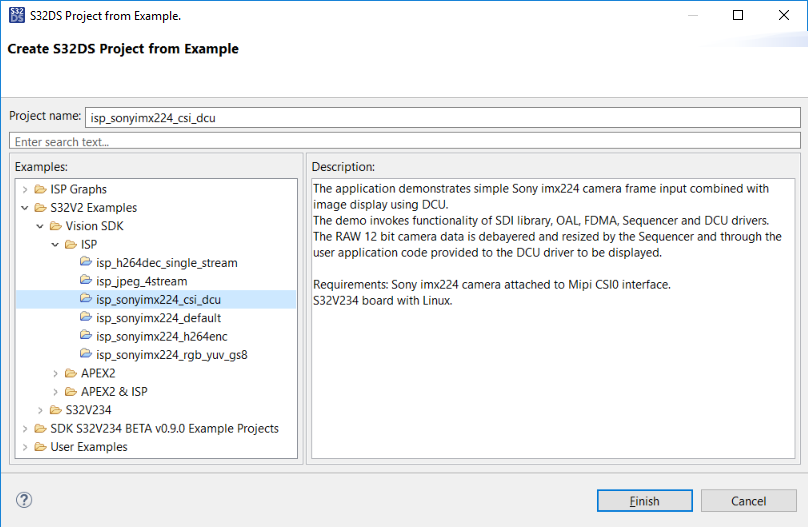Select the S32V234 tree item
808x527 pixels.
88,410
